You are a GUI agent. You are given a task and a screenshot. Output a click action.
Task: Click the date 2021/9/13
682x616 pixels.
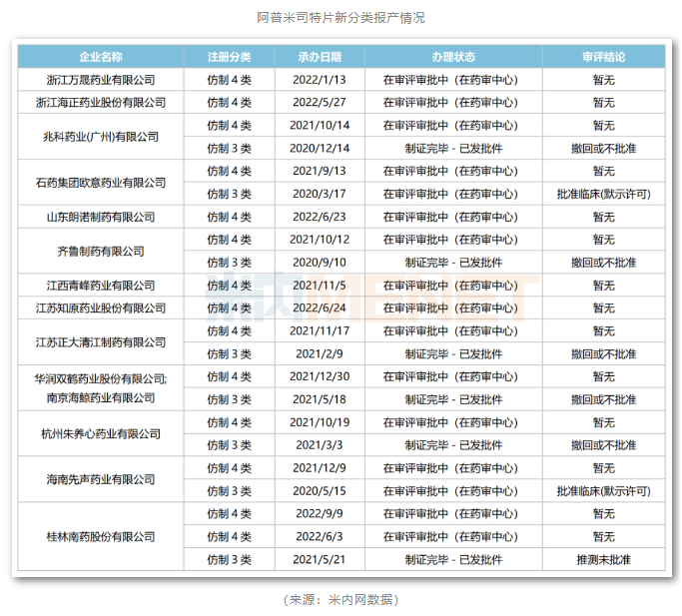(x=320, y=171)
